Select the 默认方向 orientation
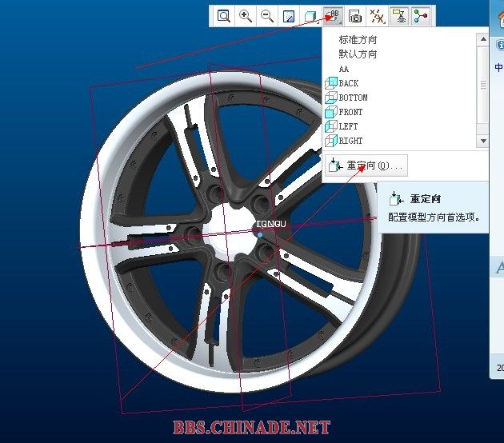The image size is (504, 443). coord(358,54)
